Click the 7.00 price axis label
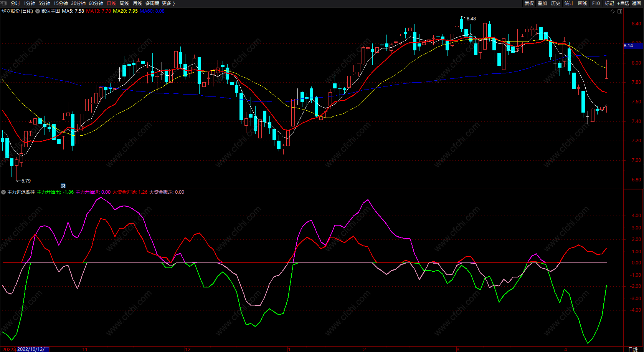This screenshot has width=644, height=352. point(636,160)
